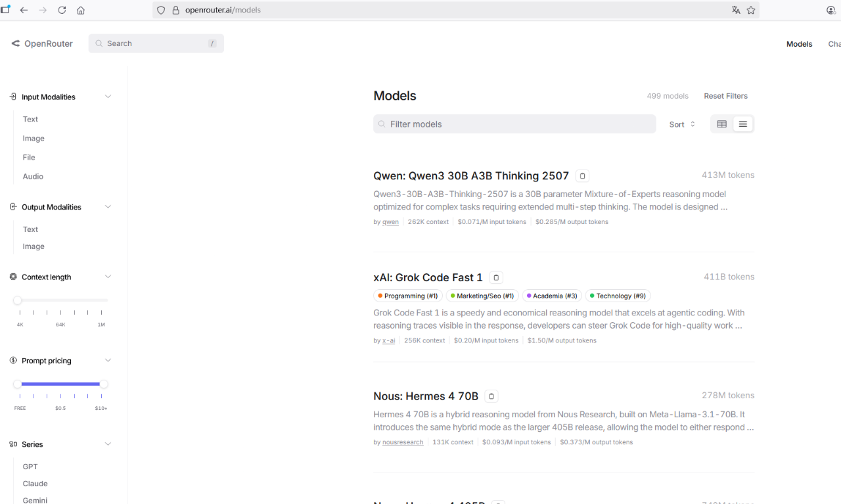
Task: Copy Qwen3 30B A3B Thinking model ID
Action: 582,176
